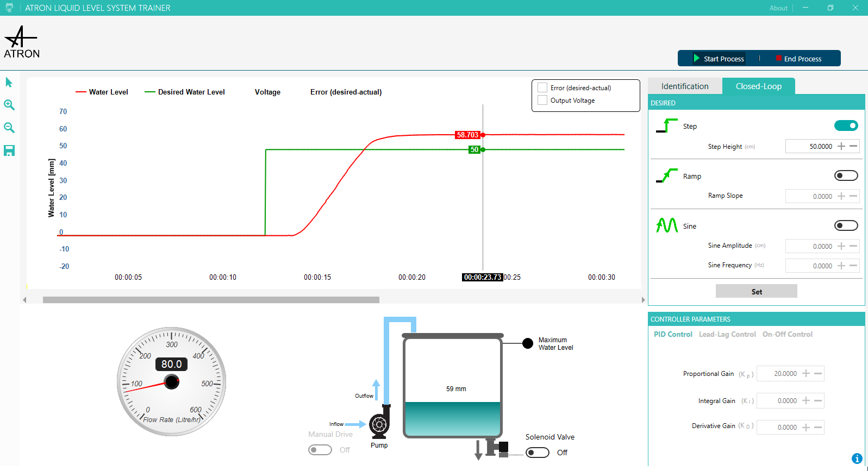Click the pump icon
Image resolution: width=868 pixels, height=471 pixels.
(379, 423)
